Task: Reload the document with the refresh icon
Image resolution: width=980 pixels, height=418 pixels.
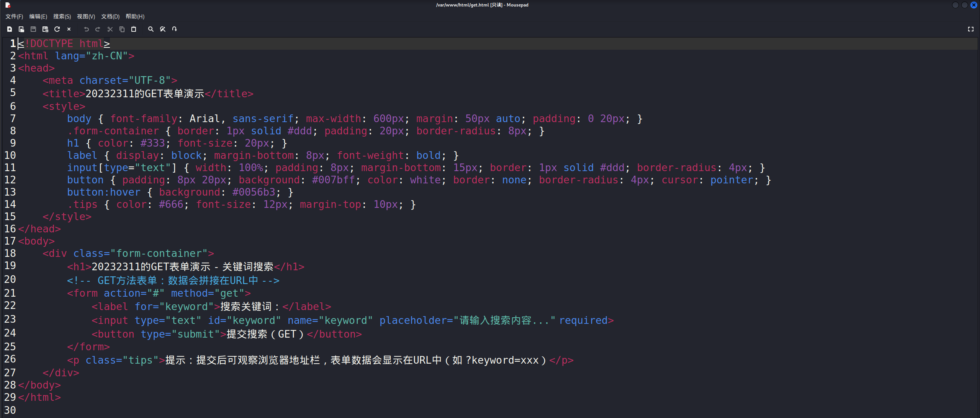Action: [x=57, y=29]
